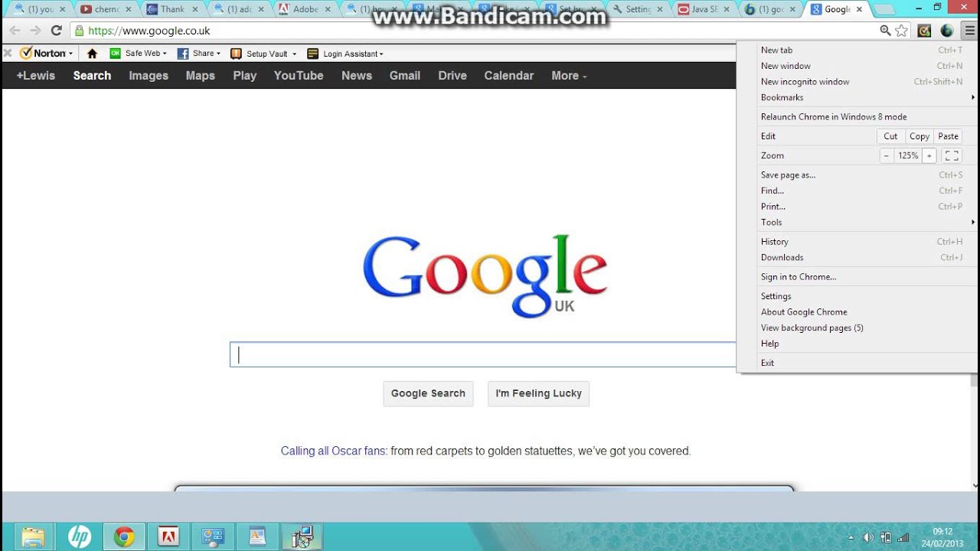Click the address bar URL field
The width and height of the screenshot is (980, 551).
tap(475, 31)
